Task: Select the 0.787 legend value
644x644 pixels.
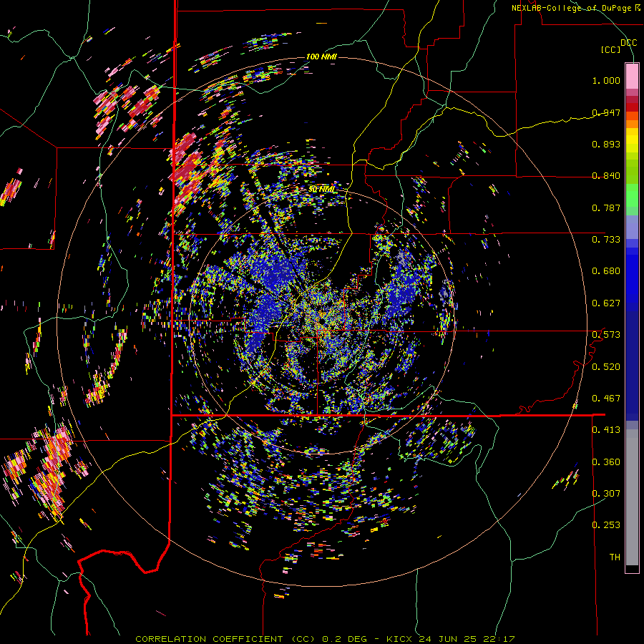Action: coord(606,208)
